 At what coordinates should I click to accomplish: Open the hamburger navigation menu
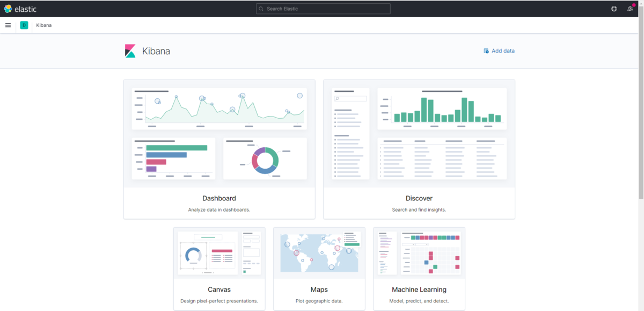(8, 25)
